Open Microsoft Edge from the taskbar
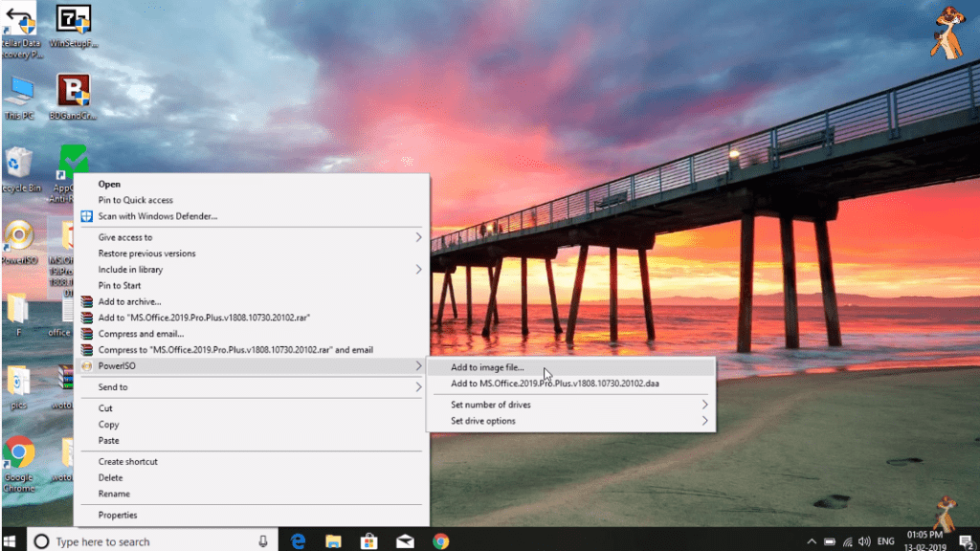The image size is (980, 551). 298,540
